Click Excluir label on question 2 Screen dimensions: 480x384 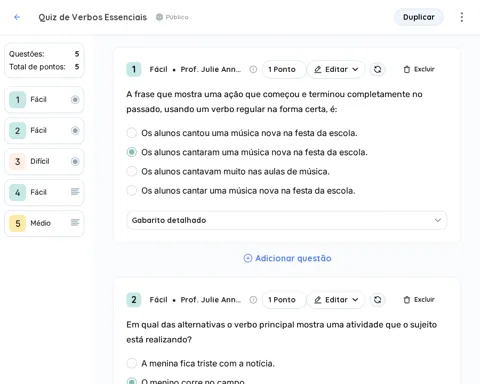click(x=424, y=300)
